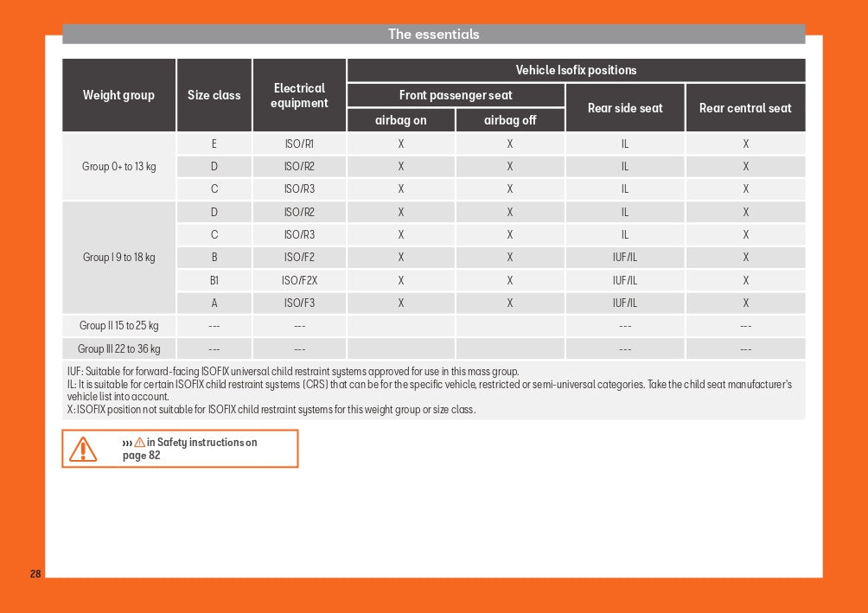Select the 'Rear central seat' header
The image size is (868, 613).
point(745,108)
